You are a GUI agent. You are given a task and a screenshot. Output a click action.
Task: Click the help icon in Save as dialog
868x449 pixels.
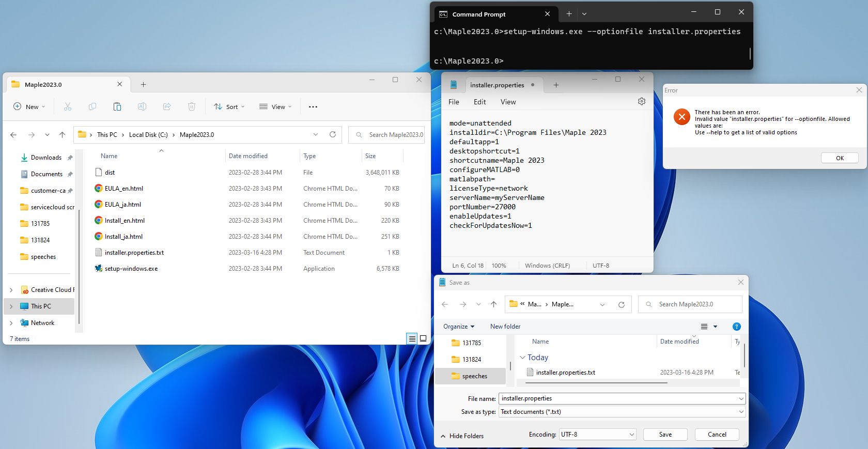[x=737, y=327]
